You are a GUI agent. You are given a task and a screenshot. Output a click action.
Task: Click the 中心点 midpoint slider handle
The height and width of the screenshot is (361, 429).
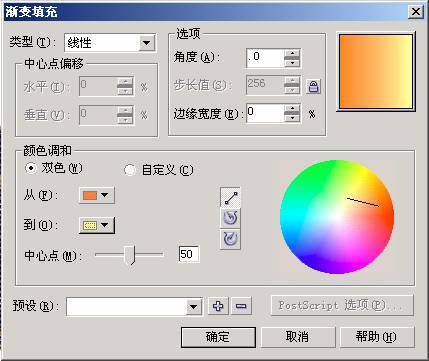tap(130, 255)
